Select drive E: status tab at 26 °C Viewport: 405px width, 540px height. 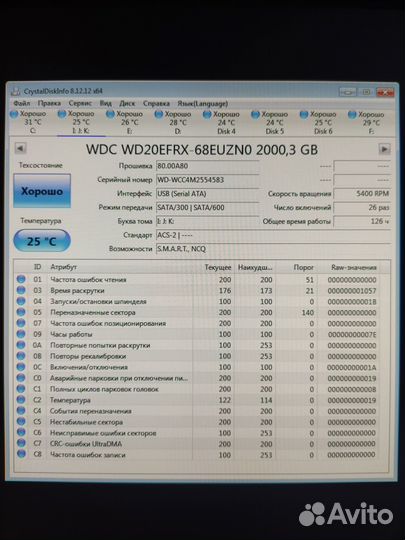[125, 122]
